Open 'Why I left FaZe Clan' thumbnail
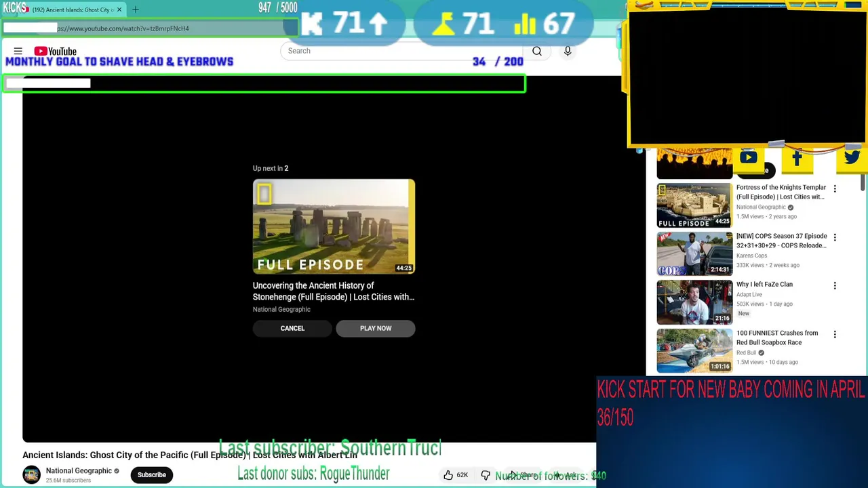The image size is (868, 488). pyautogui.click(x=694, y=302)
